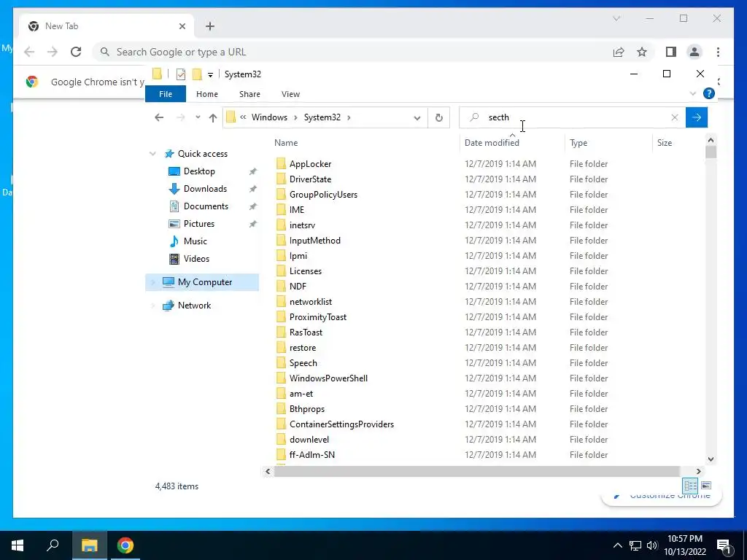Open the Chrome profile avatar

click(x=694, y=52)
